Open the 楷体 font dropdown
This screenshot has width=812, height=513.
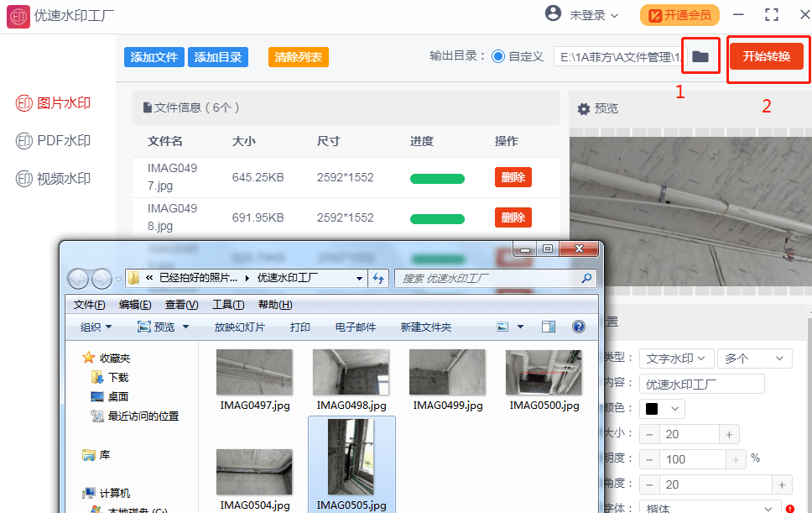click(x=710, y=508)
